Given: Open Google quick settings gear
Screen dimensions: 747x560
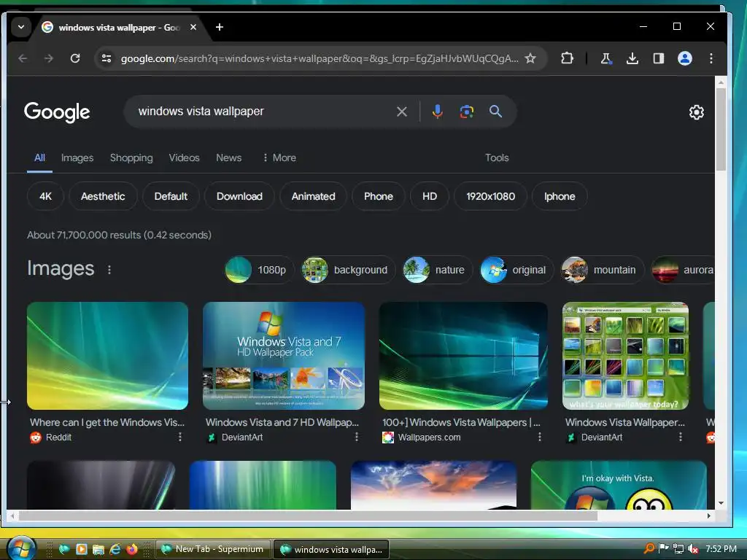Looking at the screenshot, I should point(696,112).
